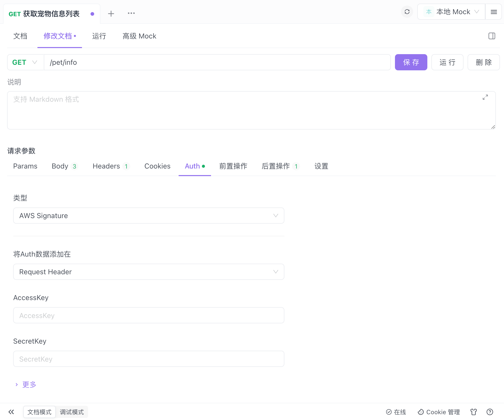
Task: Open the theme shirt icon
Action: tap(473, 412)
